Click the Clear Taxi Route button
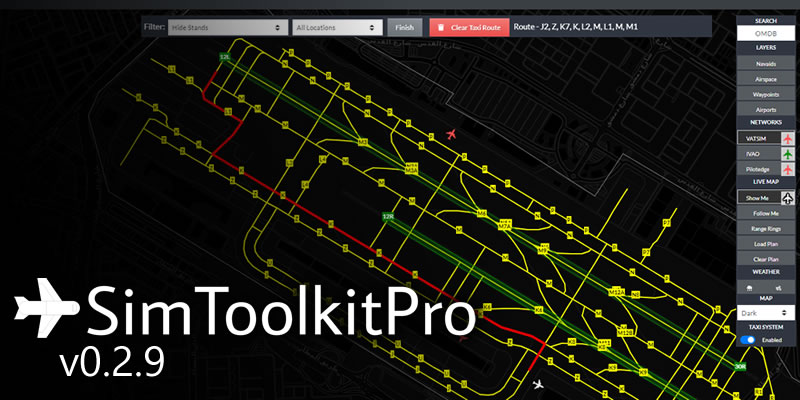This screenshot has height=400, width=800. tap(469, 28)
